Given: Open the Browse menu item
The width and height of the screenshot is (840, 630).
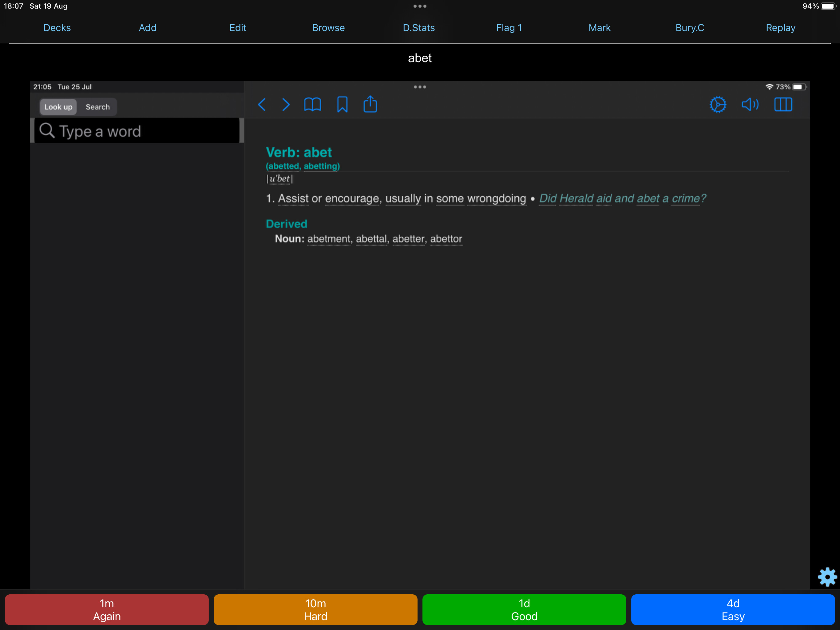Looking at the screenshot, I should click(x=328, y=28).
